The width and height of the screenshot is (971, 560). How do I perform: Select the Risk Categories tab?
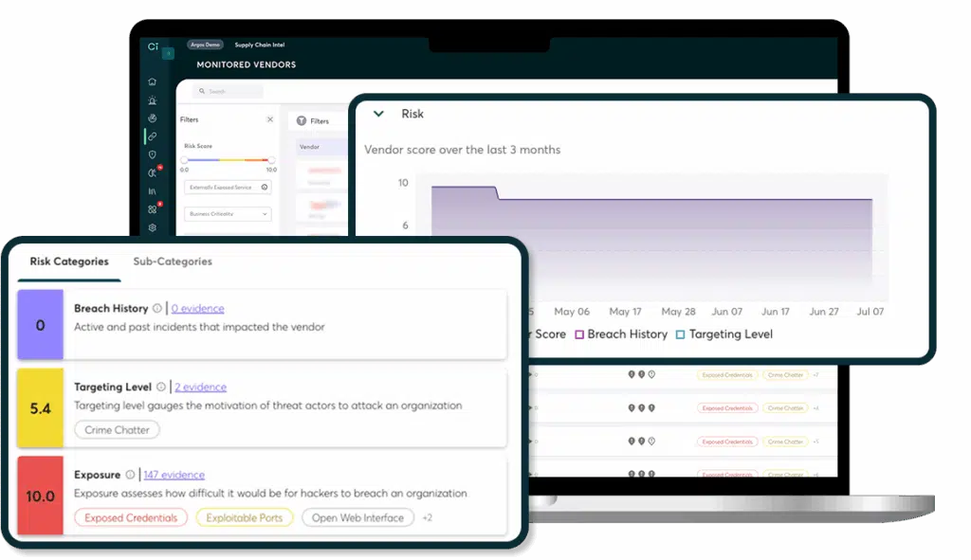[69, 262]
